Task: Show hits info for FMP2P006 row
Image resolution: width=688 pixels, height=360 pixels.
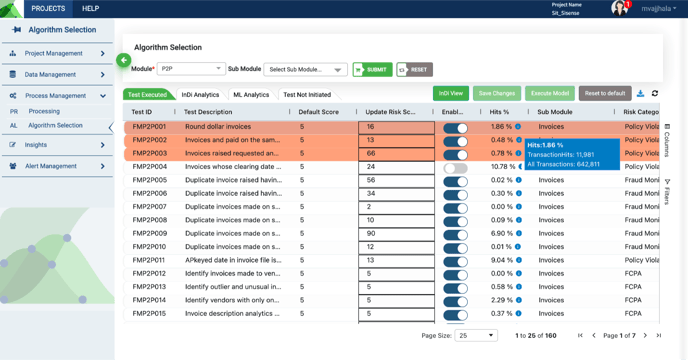Action: [519, 193]
